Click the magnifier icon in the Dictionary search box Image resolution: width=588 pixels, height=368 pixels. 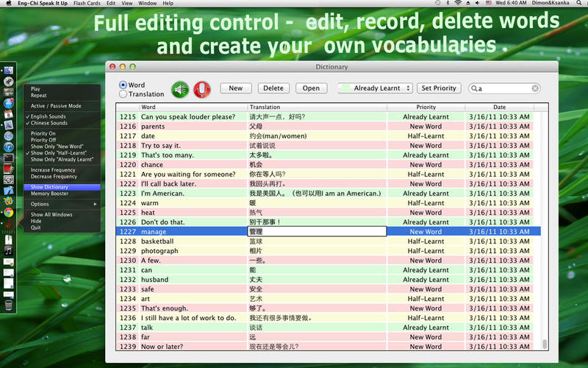pos(474,88)
